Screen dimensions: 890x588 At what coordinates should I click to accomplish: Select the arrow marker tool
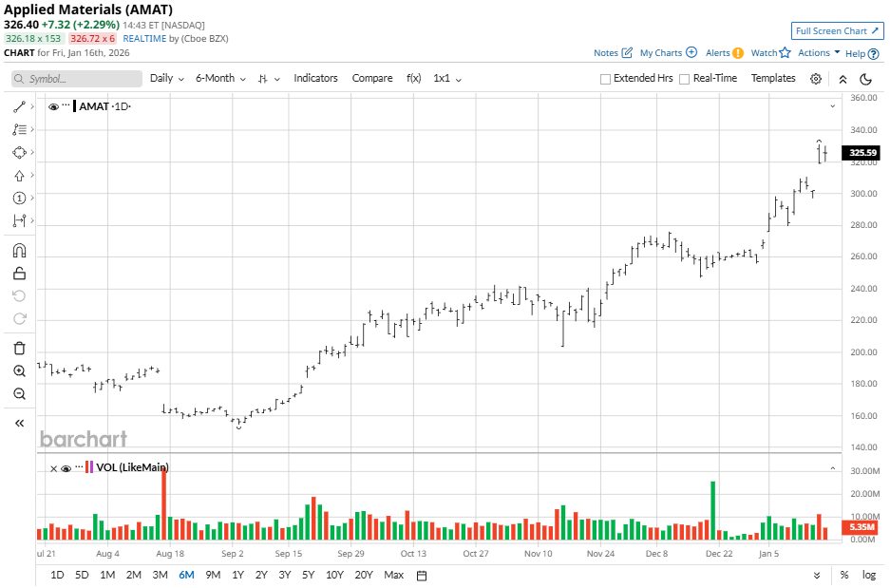pos(19,176)
